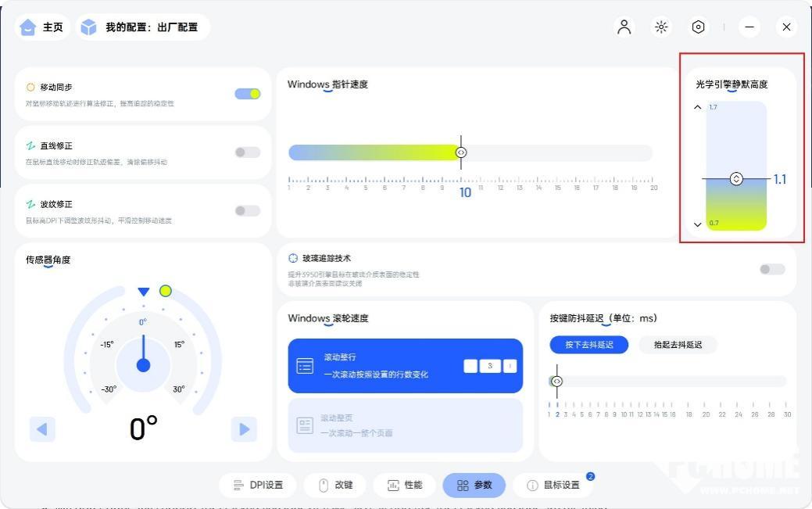Click the DPI设置 tab icon
This screenshot has width=812, height=509.
pos(238,486)
